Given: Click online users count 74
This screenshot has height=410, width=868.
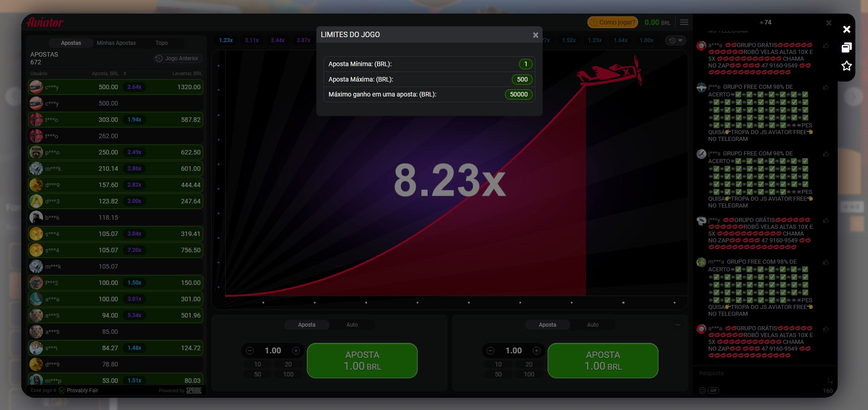Looking at the screenshot, I should coord(766,22).
